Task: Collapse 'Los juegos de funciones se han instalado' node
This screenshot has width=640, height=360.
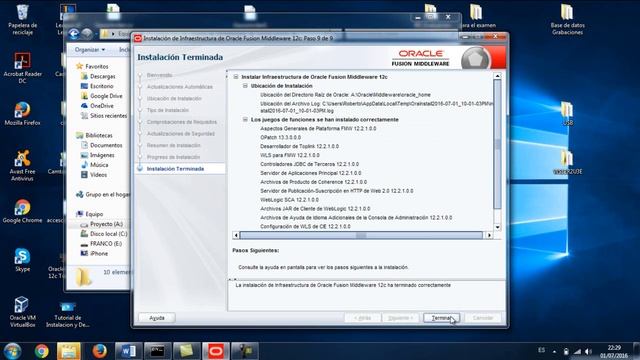Action: [245, 120]
